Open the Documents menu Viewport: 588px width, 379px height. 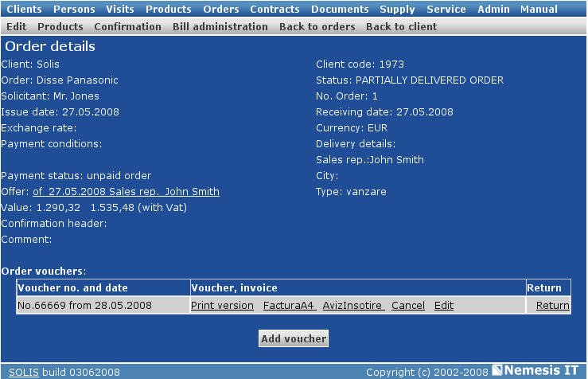pyautogui.click(x=340, y=9)
